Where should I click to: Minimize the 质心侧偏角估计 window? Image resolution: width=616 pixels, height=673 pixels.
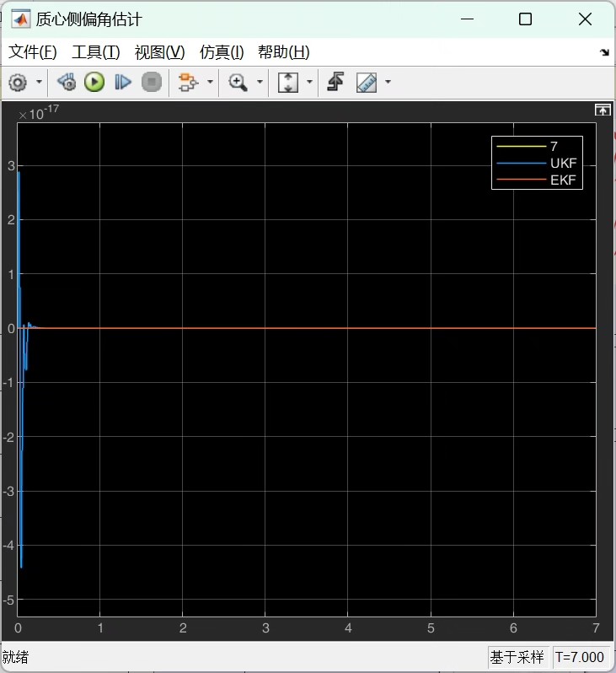click(x=467, y=19)
